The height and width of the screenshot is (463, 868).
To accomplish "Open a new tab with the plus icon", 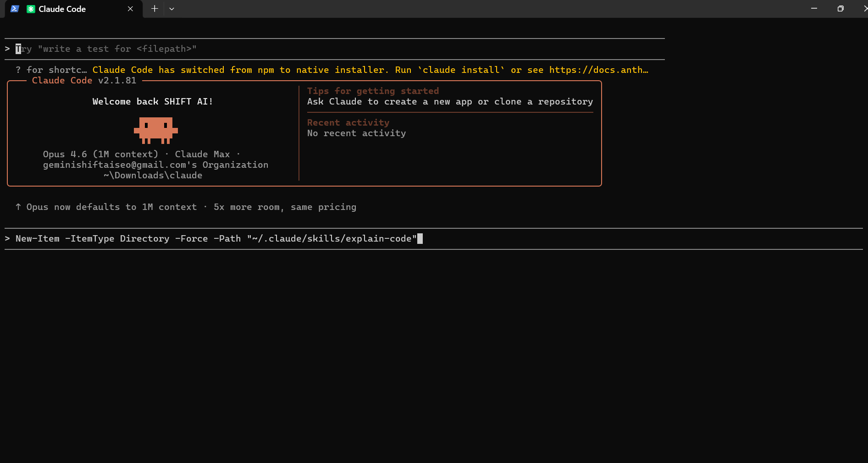I will [155, 9].
